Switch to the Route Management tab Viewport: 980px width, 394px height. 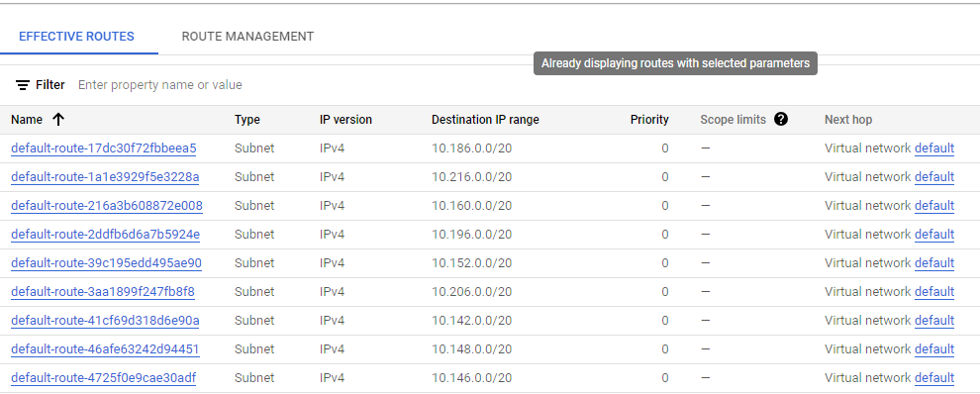point(247,37)
